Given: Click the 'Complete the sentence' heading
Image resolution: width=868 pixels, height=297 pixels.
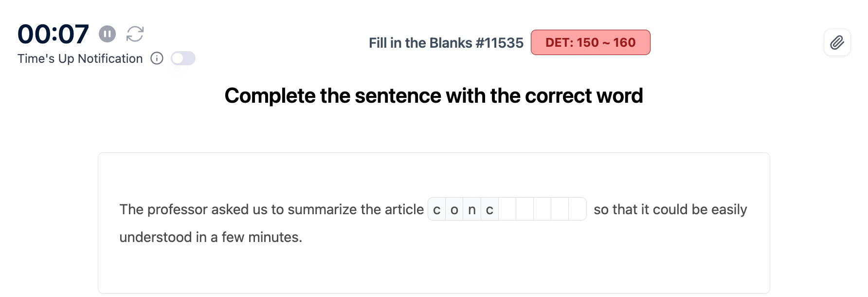Looking at the screenshot, I should pos(434,96).
